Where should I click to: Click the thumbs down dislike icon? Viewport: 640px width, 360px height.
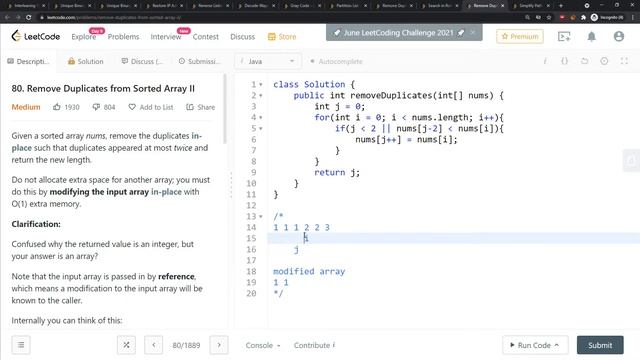96,107
